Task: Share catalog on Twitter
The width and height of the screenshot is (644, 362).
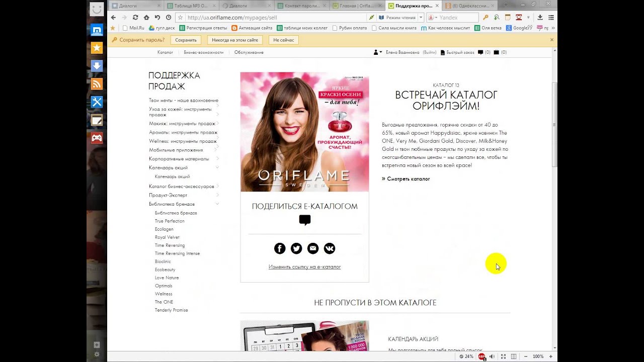Action: click(x=296, y=248)
